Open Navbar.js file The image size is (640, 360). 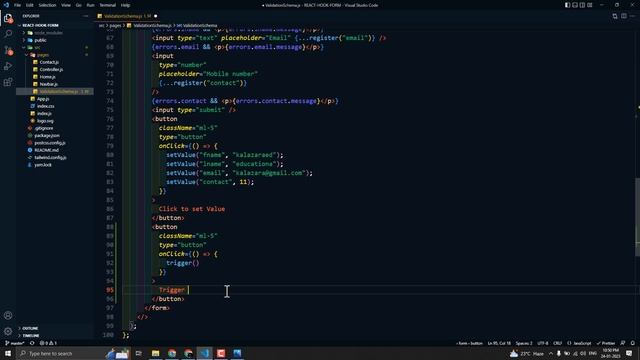49,84
